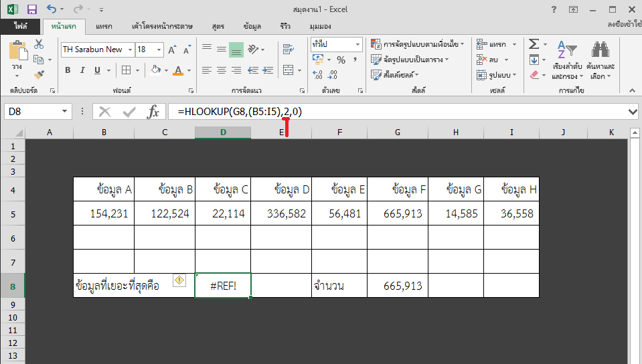Screen dimensions: 642x364
Task: Switch to the สูตร ribbon tab
Action: (x=218, y=27)
